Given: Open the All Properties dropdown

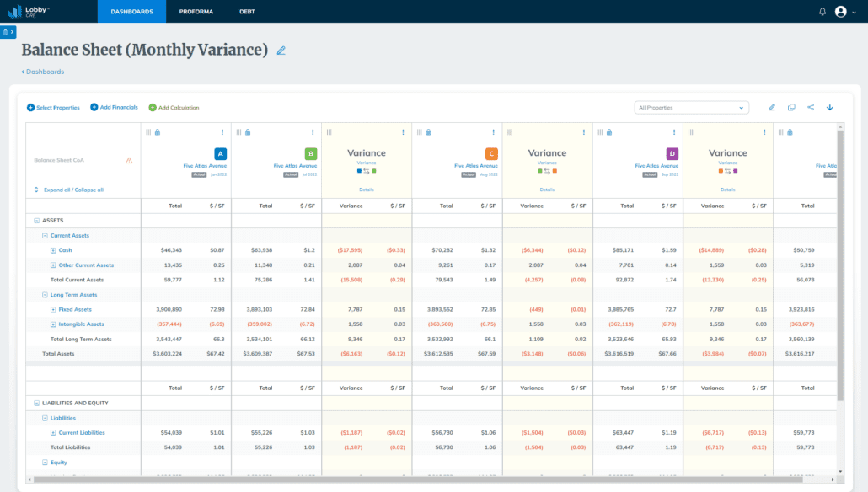Looking at the screenshot, I should tap(693, 108).
